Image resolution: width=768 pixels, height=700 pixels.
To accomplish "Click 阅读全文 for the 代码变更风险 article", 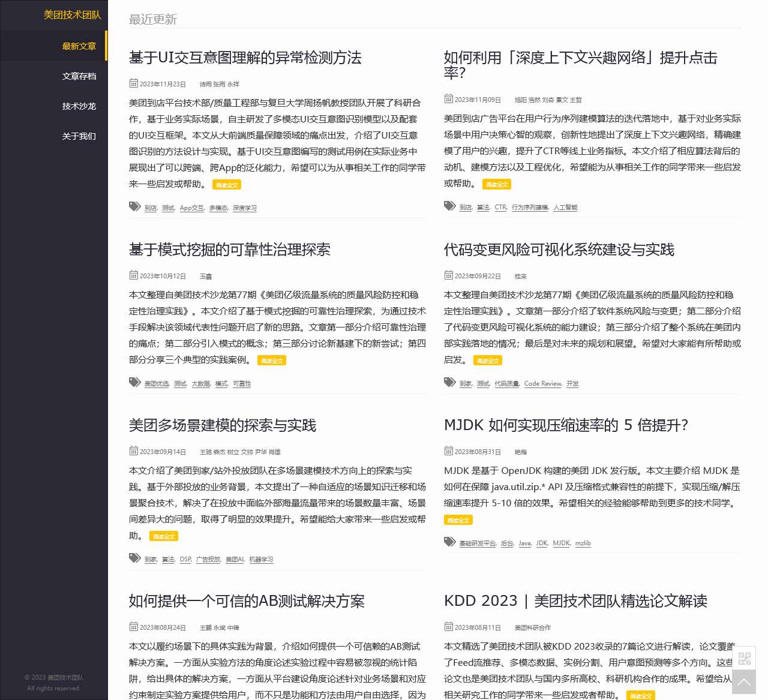I will tap(488, 360).
